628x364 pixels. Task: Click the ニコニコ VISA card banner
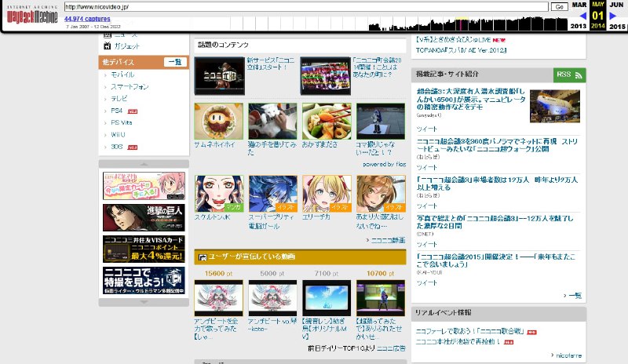pyautogui.click(x=144, y=249)
